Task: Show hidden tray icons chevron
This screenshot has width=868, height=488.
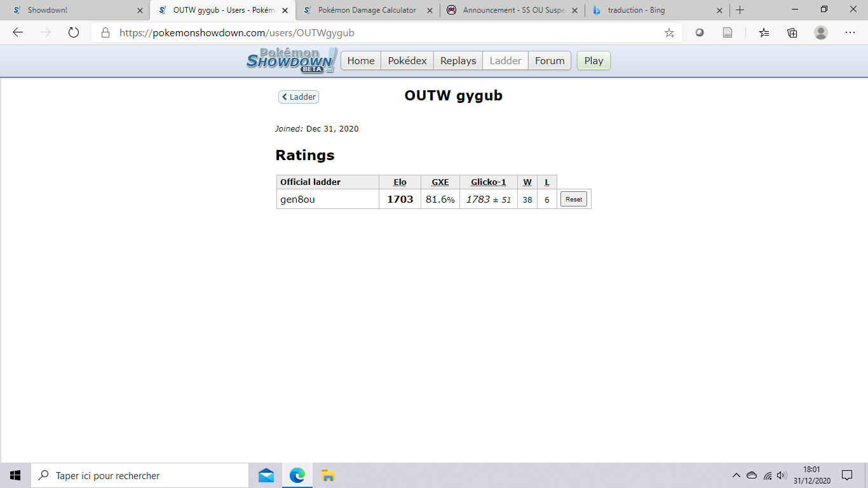Action: [736, 475]
